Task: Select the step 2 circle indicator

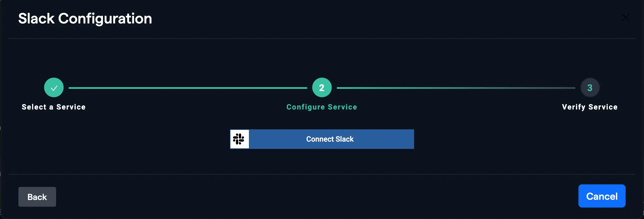Action: coord(322,88)
